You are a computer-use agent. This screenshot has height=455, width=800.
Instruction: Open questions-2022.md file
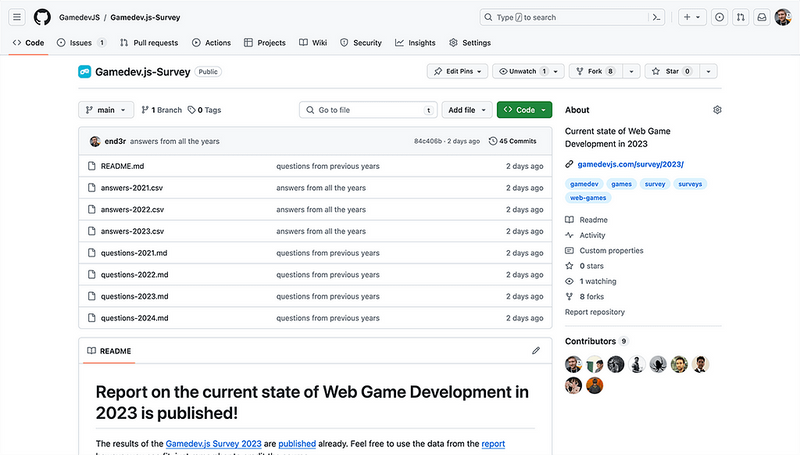point(134,274)
